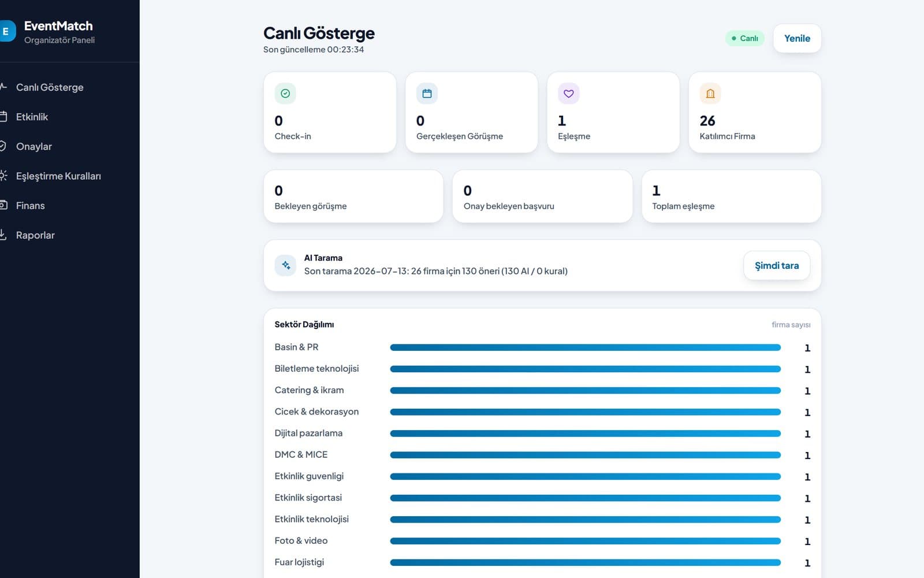Click the Son güncelleme timestamp text
The height and width of the screenshot is (578, 924).
click(314, 49)
